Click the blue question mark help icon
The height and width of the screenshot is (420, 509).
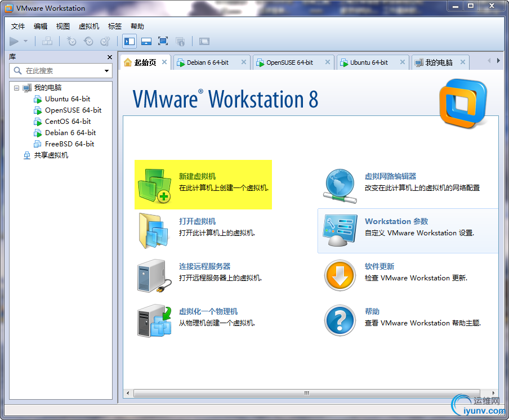click(x=340, y=321)
